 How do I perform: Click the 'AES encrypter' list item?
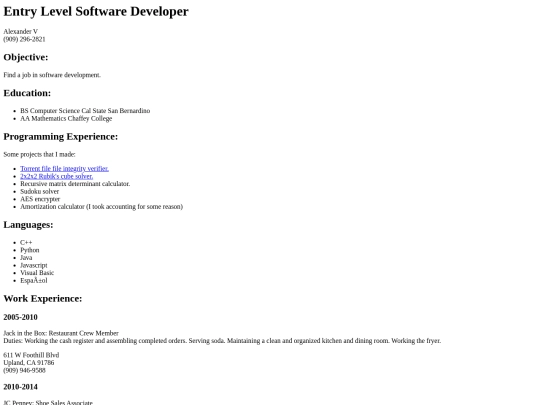[40, 199]
